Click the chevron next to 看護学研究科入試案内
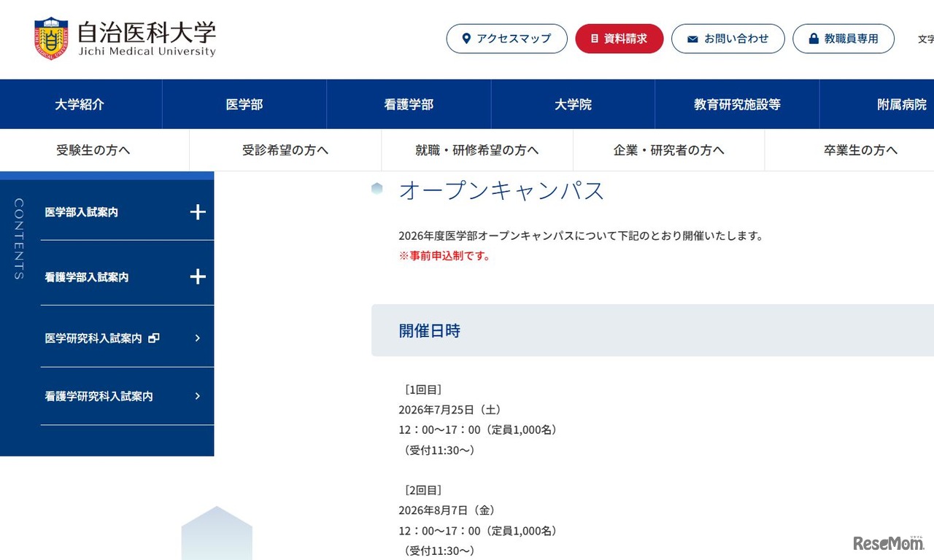 [198, 397]
